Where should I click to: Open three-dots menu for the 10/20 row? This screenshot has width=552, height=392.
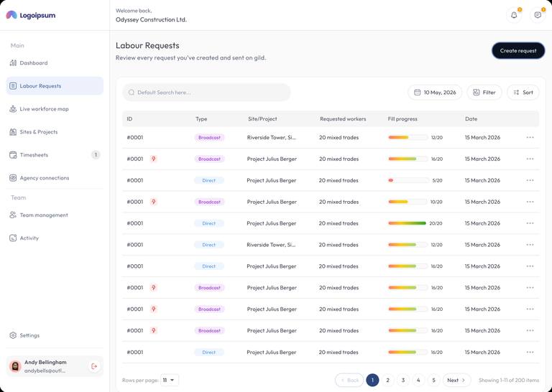coord(530,202)
